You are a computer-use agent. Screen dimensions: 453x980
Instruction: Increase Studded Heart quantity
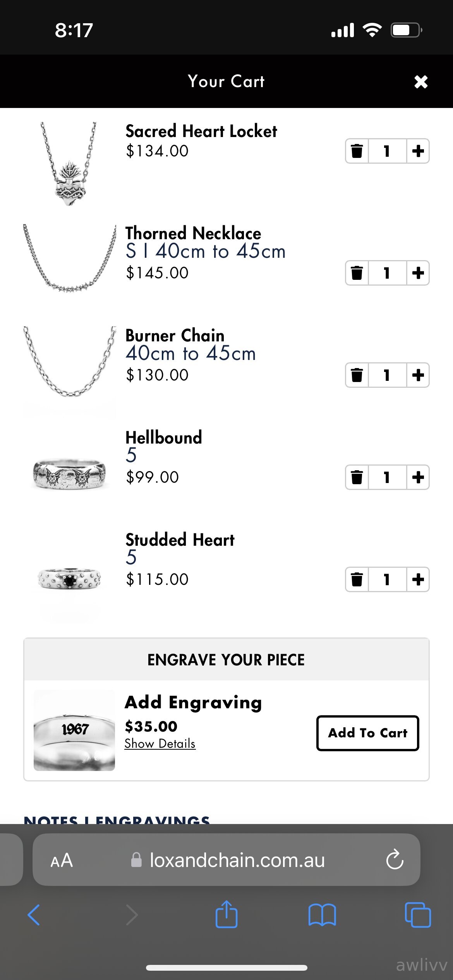pyautogui.click(x=418, y=579)
